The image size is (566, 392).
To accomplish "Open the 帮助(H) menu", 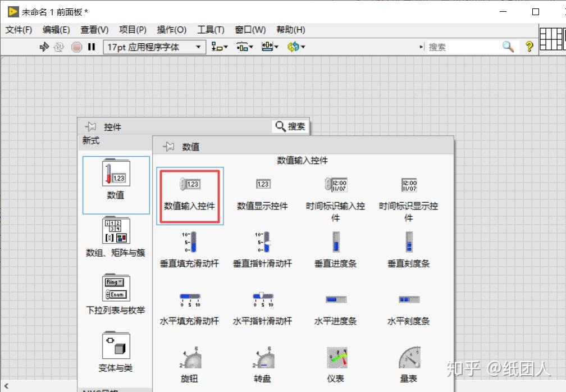I will click(291, 30).
